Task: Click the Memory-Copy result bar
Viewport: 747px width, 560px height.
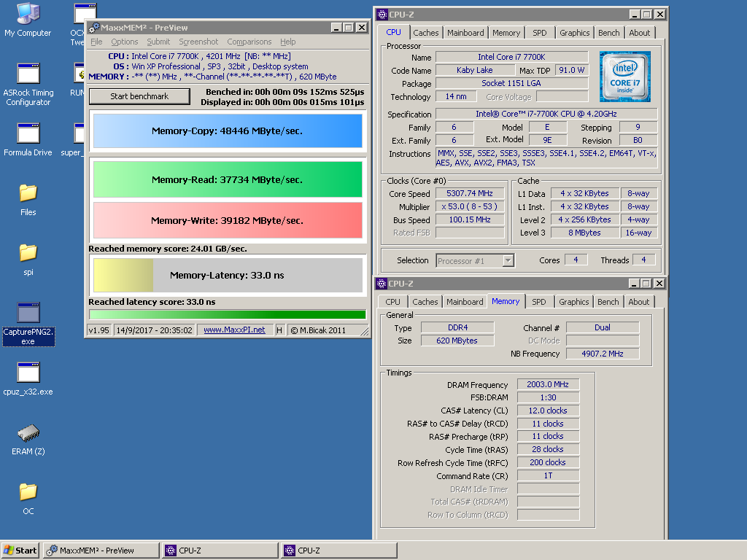Action: 228,131
